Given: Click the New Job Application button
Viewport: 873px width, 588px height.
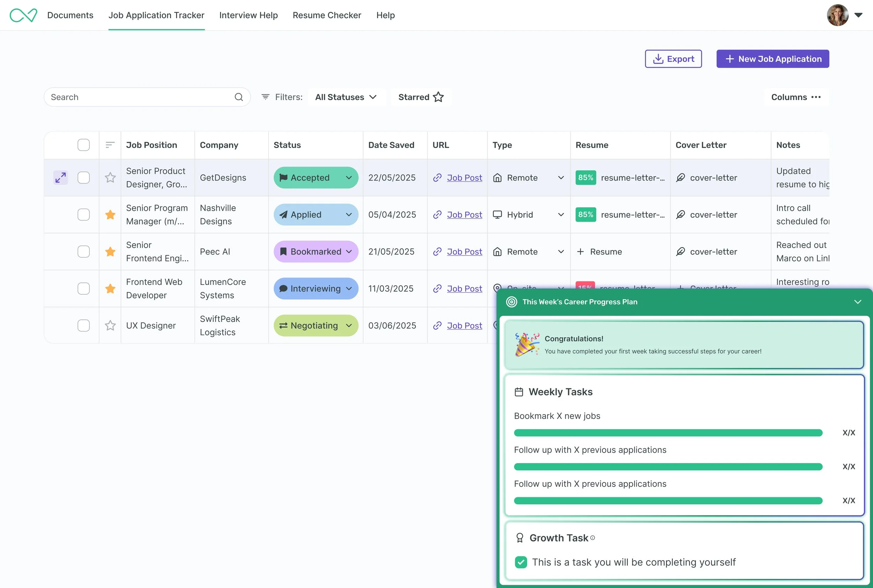Looking at the screenshot, I should click(772, 59).
